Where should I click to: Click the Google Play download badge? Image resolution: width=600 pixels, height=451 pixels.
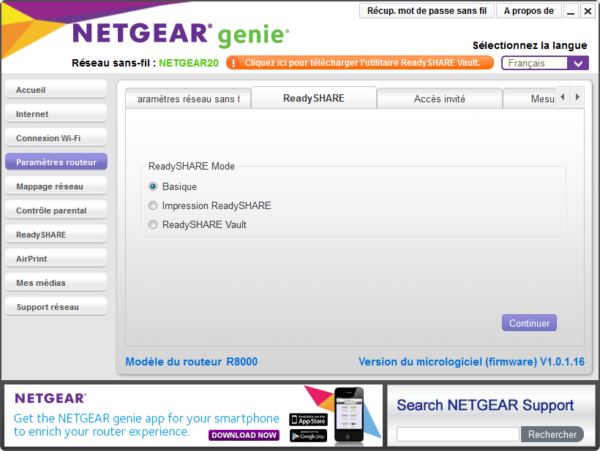pos(309,435)
